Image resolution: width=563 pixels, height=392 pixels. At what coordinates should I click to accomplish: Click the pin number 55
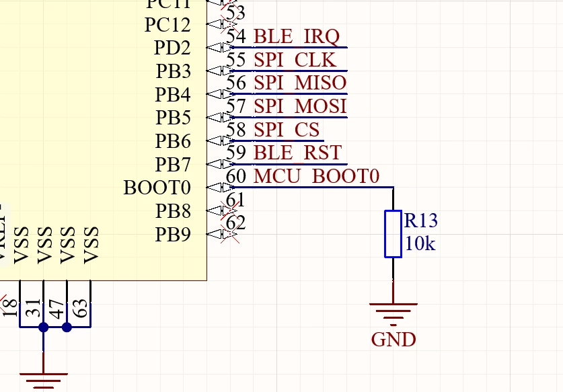(x=236, y=60)
